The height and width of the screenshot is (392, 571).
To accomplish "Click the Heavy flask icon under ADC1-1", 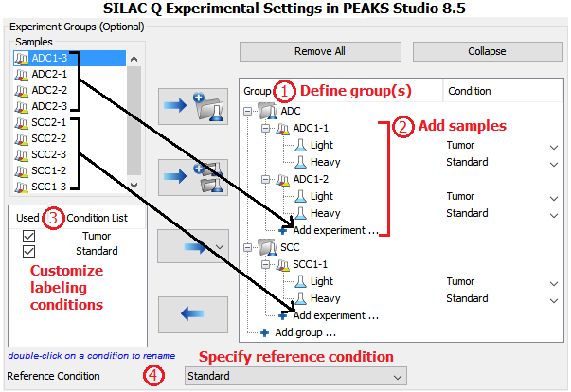I will tap(300, 162).
